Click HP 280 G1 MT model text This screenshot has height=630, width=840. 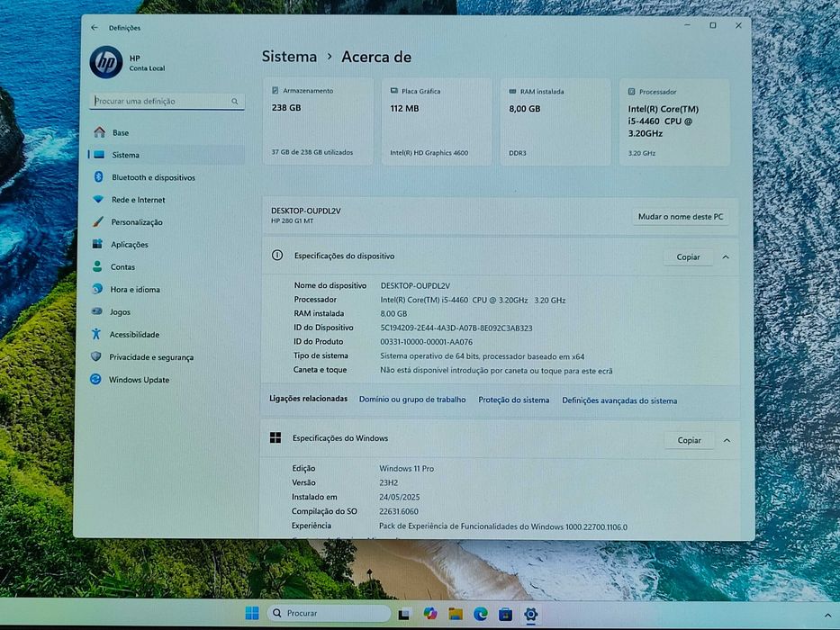[292, 220]
